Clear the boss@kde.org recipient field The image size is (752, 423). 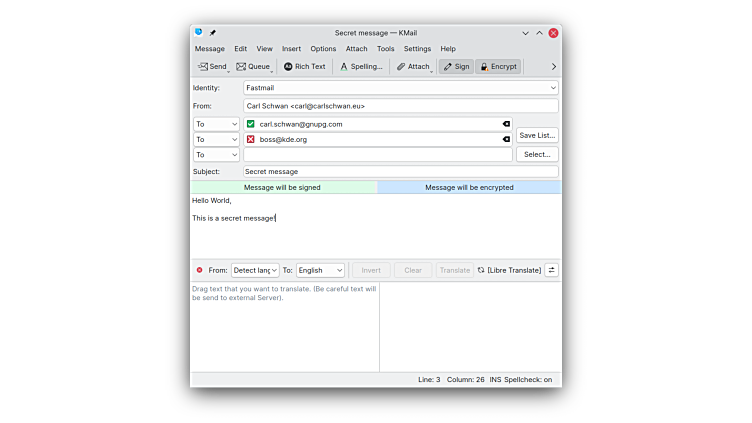coord(506,140)
